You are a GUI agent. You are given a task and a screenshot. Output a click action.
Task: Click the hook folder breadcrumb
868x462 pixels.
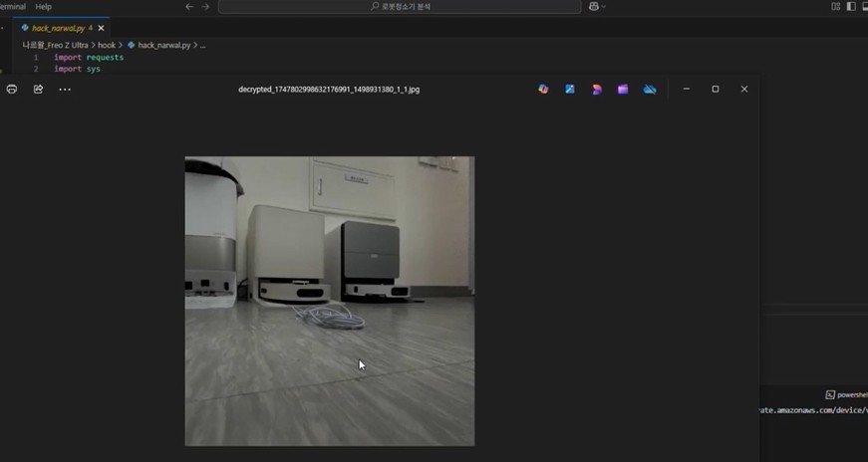107,45
